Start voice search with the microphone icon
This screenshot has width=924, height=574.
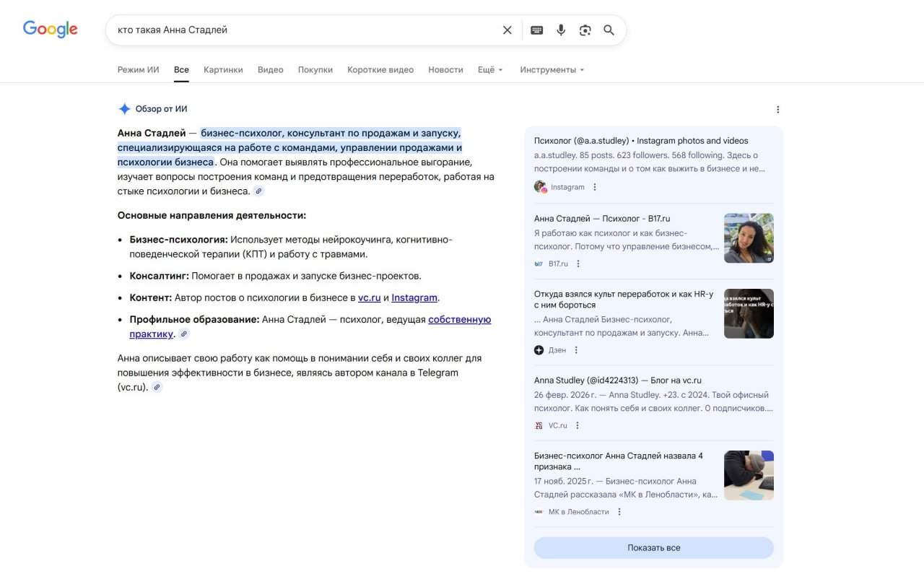pos(561,30)
